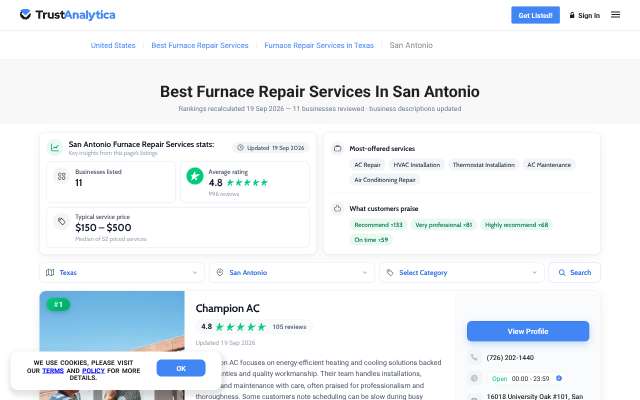The height and width of the screenshot is (400, 640).
Task: Click the Search button
Action: [574, 272]
